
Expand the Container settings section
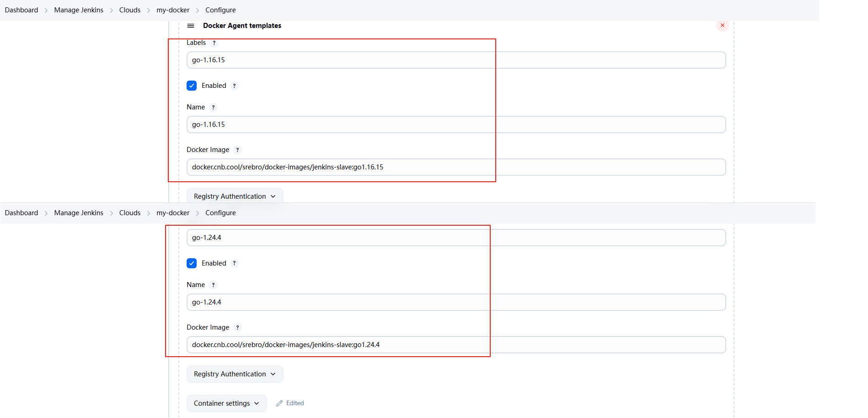coord(226,403)
